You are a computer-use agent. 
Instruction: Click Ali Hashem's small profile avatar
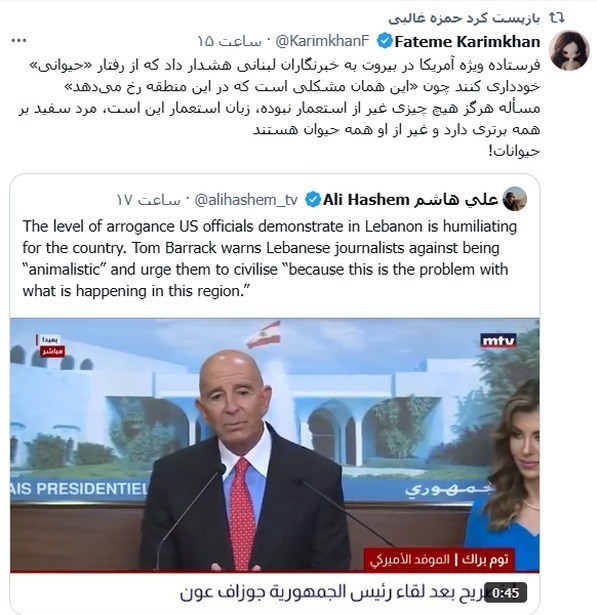click(x=515, y=199)
